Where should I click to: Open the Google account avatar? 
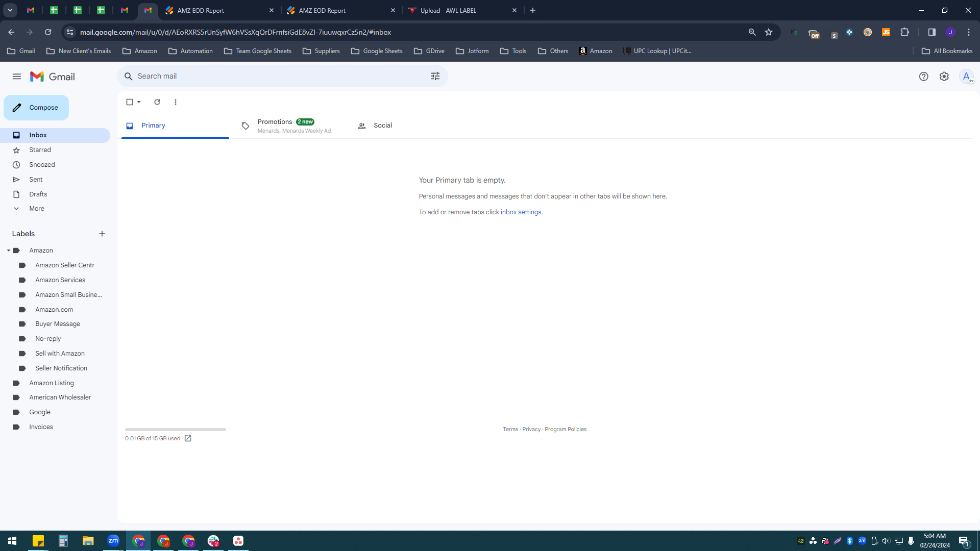click(x=966, y=77)
